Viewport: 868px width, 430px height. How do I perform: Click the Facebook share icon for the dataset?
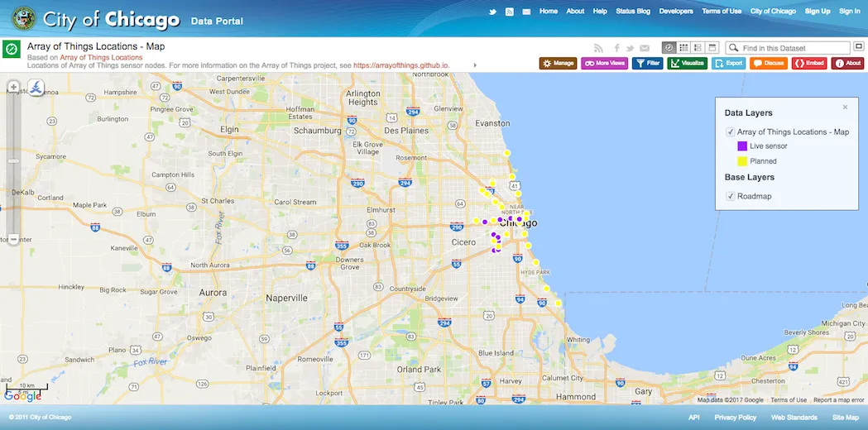point(616,49)
